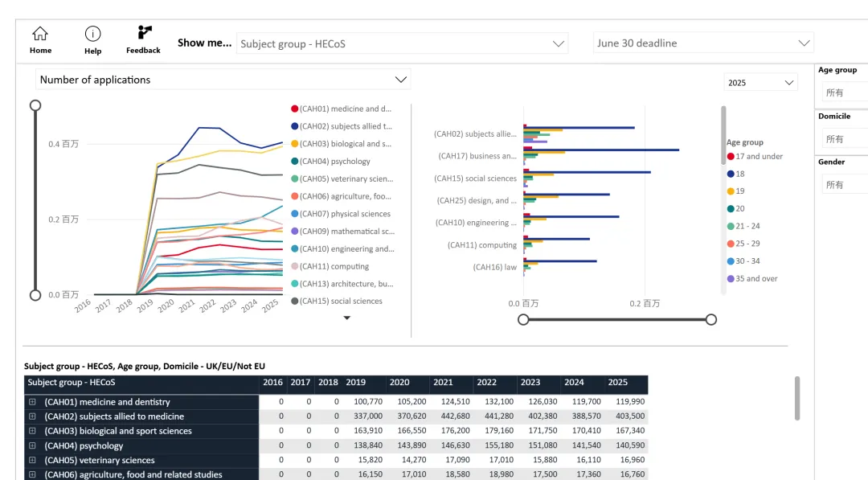Expand the CAH01 medicine and dentistry row
This screenshot has width=868, height=480.
click(x=32, y=402)
